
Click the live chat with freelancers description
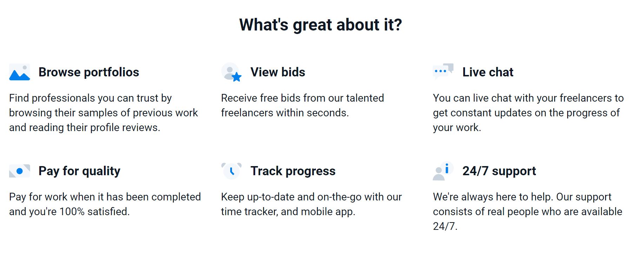coord(528,113)
